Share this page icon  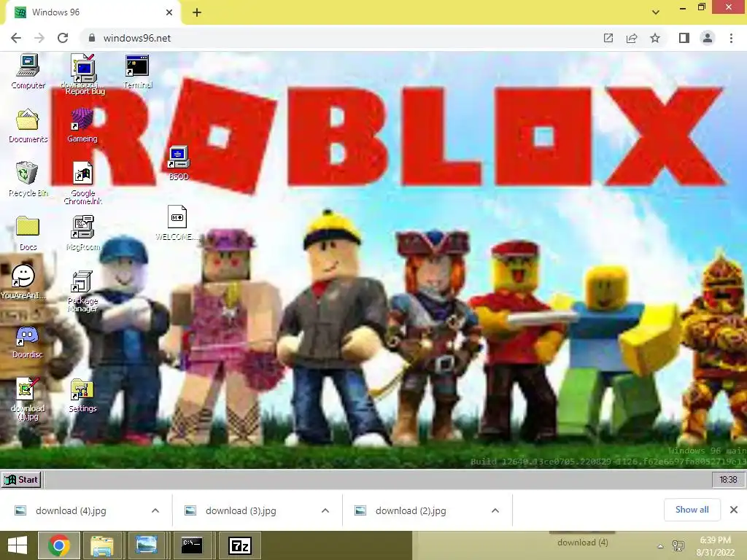coord(632,38)
